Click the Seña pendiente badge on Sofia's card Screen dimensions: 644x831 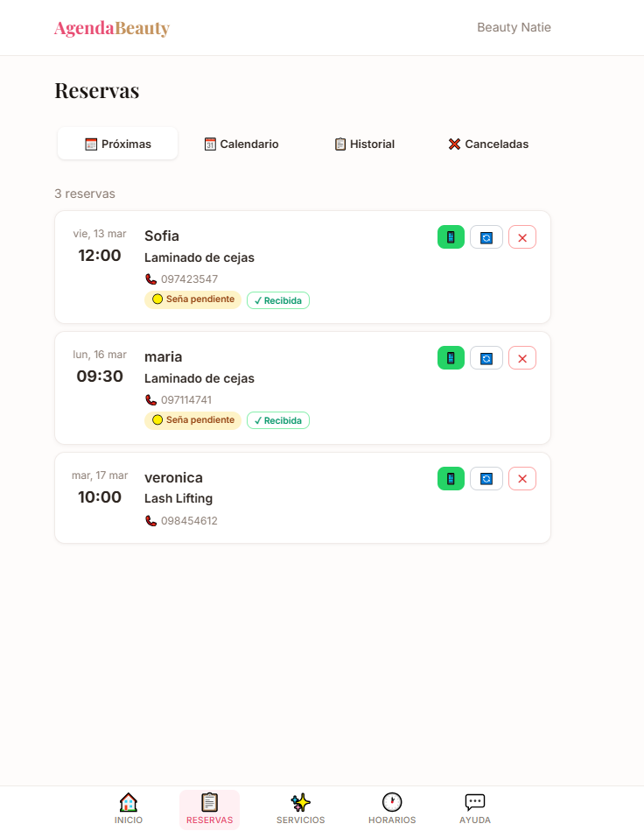coord(192,299)
